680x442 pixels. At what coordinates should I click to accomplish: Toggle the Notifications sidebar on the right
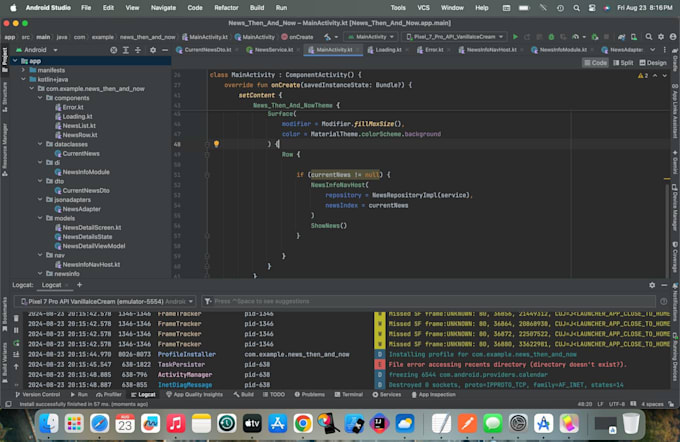[x=675, y=301]
